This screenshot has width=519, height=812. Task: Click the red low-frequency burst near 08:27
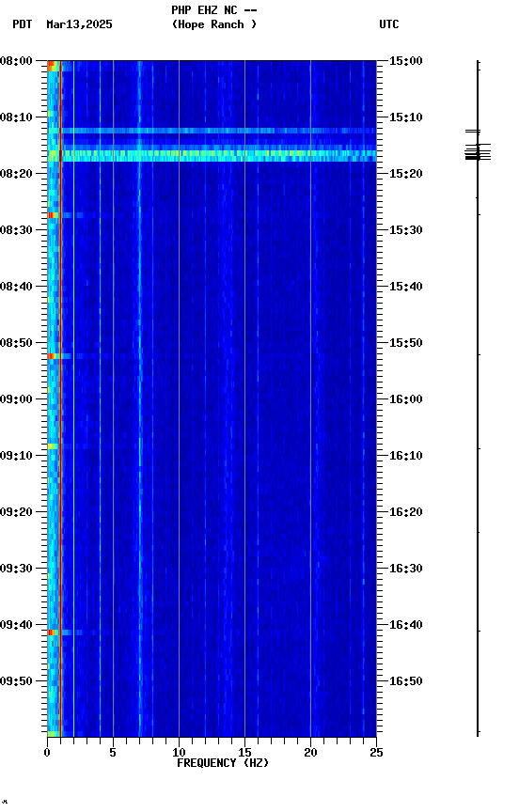point(52,215)
